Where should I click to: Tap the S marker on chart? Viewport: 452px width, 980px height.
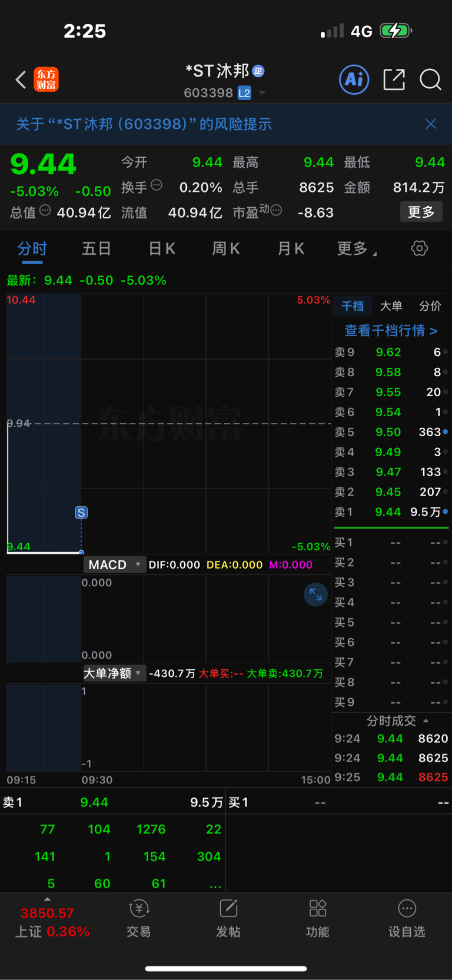pyautogui.click(x=81, y=513)
